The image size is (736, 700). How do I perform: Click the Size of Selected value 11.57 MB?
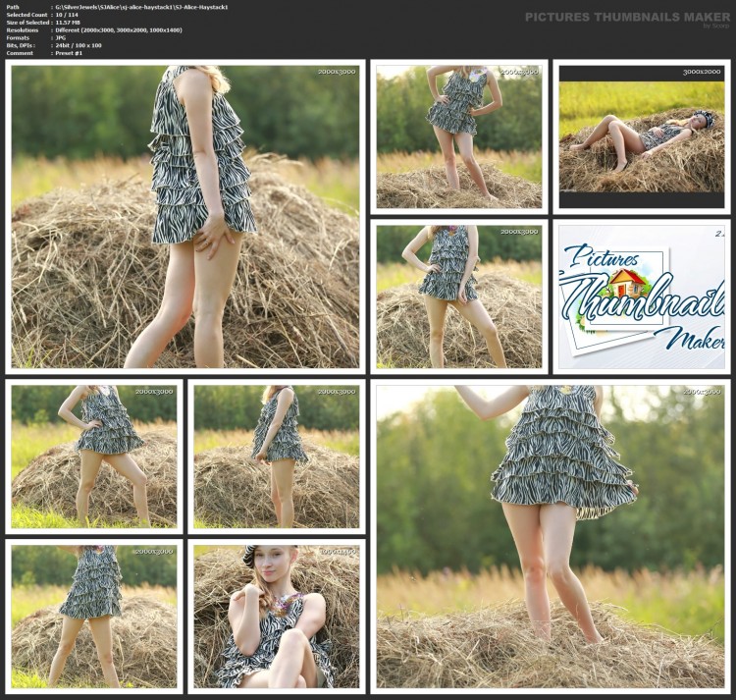(x=68, y=22)
